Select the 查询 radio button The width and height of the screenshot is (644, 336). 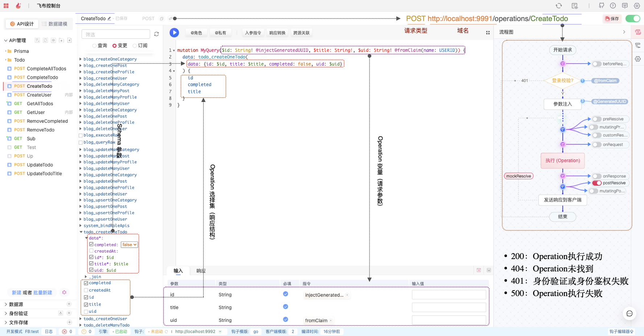tap(95, 46)
